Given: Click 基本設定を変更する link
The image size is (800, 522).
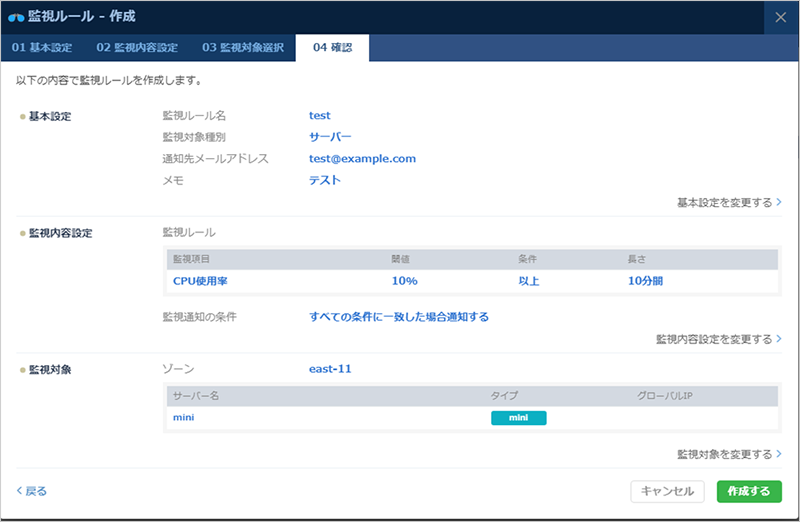Looking at the screenshot, I should (x=728, y=202).
